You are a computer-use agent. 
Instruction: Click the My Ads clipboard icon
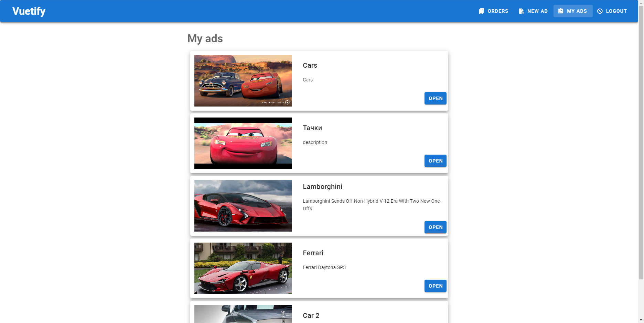(x=561, y=11)
